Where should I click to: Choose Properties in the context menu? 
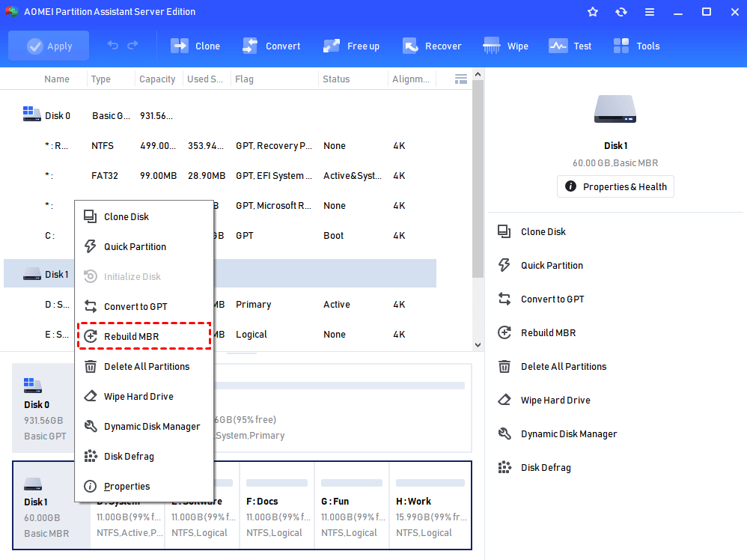(x=144, y=486)
